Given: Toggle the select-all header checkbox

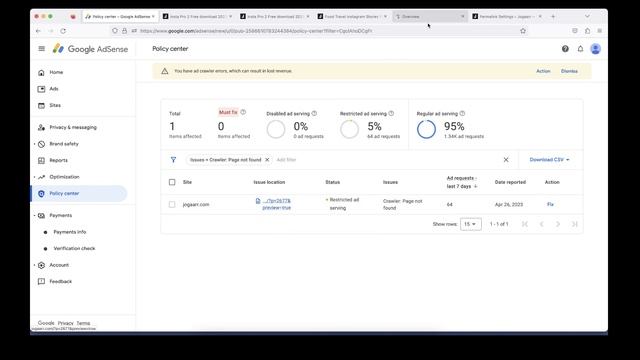Looking at the screenshot, I should [x=172, y=182].
